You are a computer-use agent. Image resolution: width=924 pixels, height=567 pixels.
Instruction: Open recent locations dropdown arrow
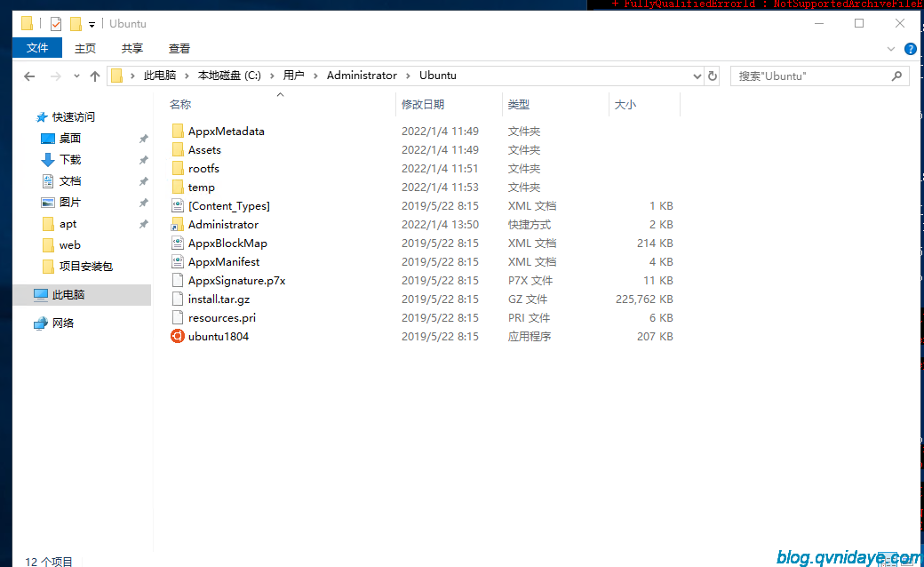(x=76, y=76)
